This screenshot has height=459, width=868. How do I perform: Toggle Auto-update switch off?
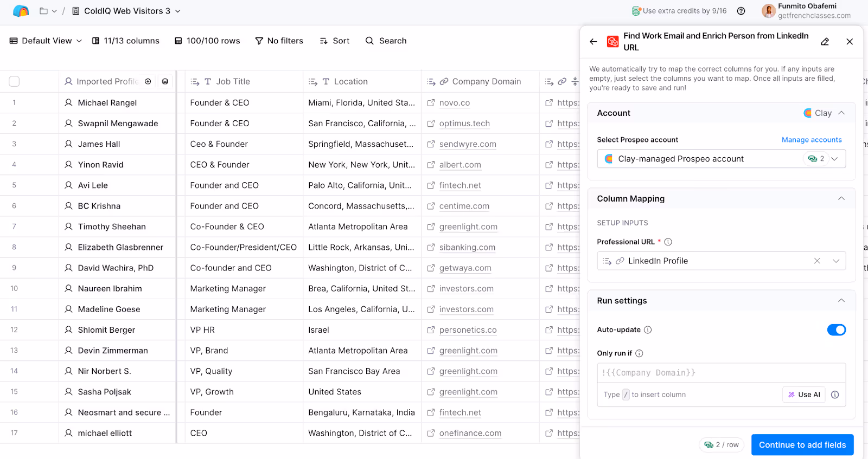tap(837, 329)
